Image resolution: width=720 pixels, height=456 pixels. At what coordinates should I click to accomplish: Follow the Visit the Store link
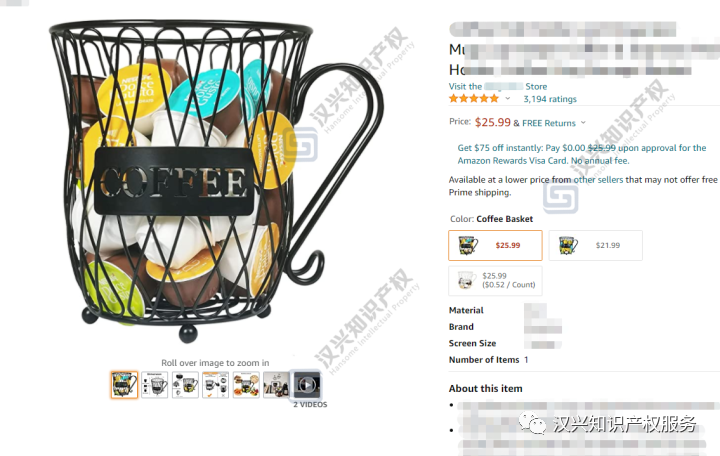pyautogui.click(x=498, y=86)
